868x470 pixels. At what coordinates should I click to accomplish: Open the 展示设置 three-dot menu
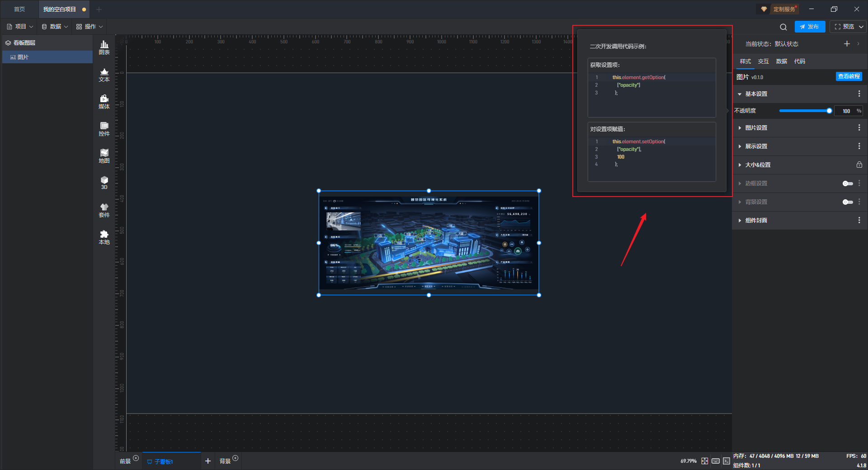(859, 146)
